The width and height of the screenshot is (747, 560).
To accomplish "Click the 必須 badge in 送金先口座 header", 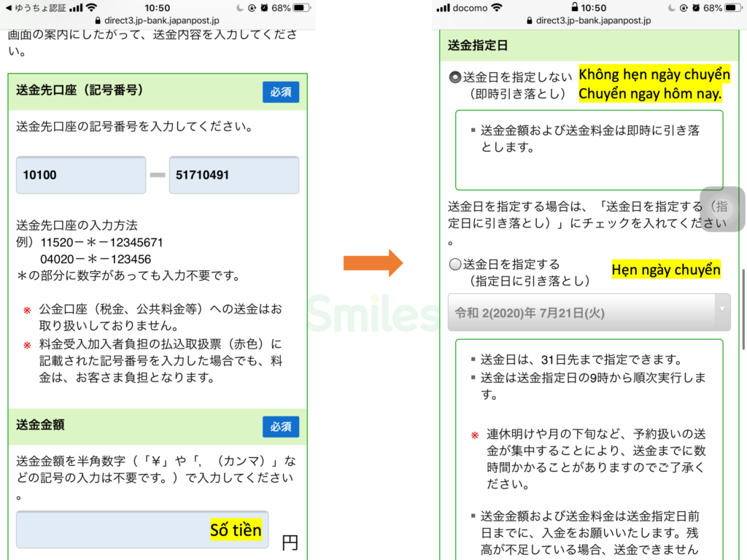I will pos(280,93).
